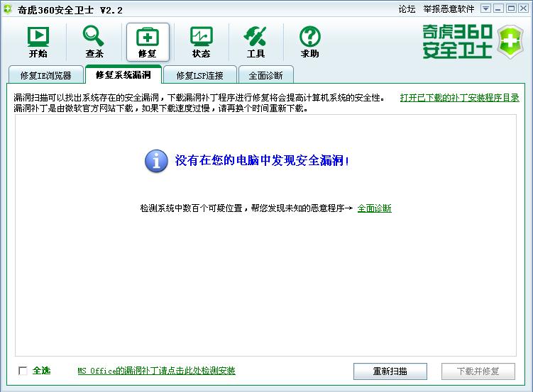Click the 重新扫描 rescan button
The height and width of the screenshot is (392, 533).
390,371
